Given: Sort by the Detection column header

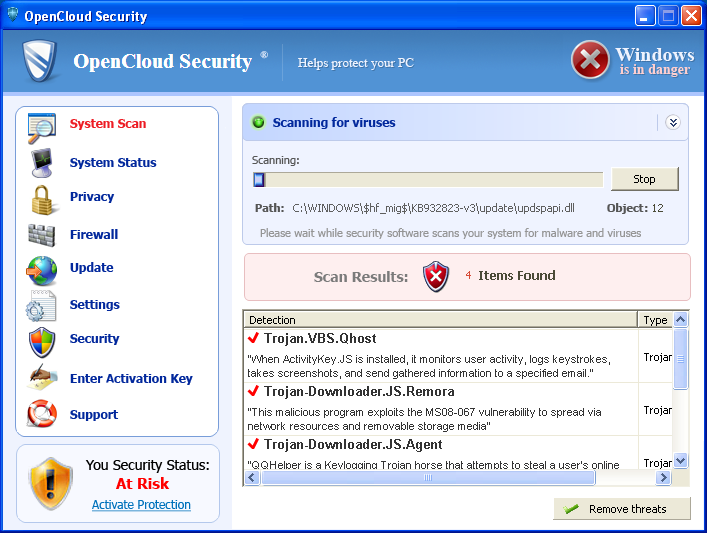Looking at the screenshot, I should pyautogui.click(x=440, y=320).
